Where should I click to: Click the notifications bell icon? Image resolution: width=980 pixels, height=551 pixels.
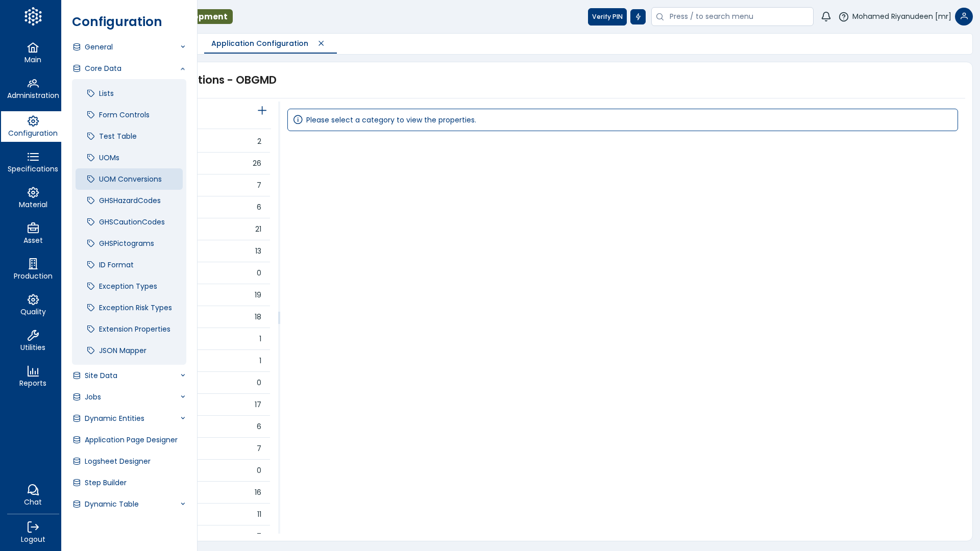826,17
